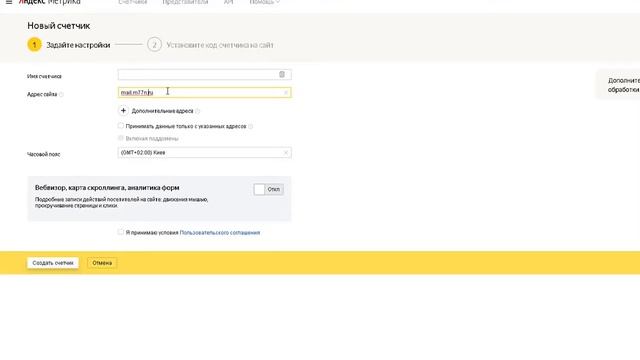Click Установите код счетчика на сайт step text
The image size is (640, 360).
point(220,45)
